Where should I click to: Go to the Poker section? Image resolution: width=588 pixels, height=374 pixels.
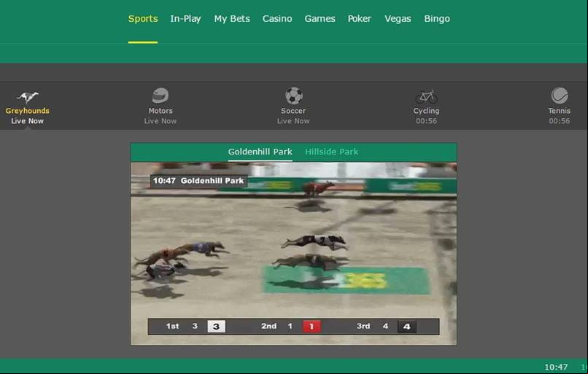point(359,19)
